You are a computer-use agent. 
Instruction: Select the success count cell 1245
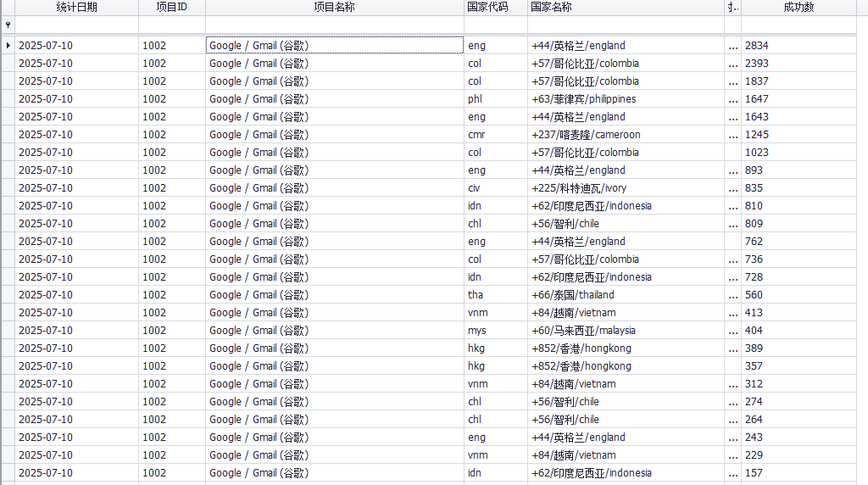[798, 135]
